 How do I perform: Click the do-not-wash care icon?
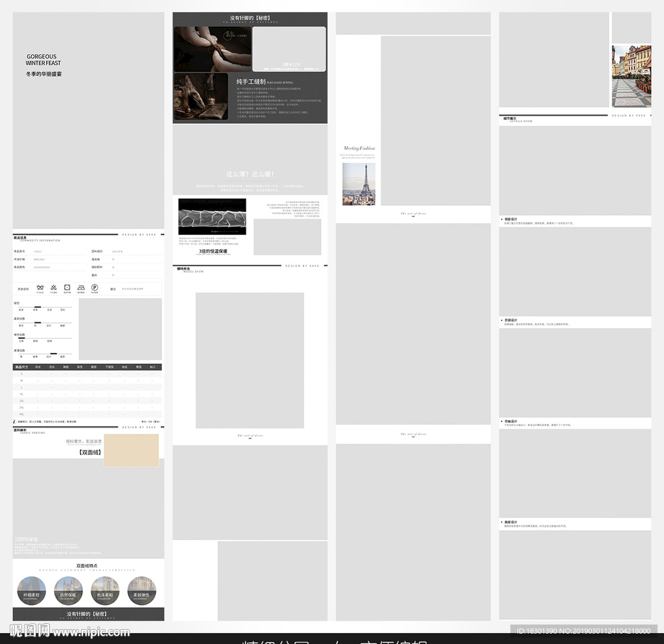(x=40, y=287)
